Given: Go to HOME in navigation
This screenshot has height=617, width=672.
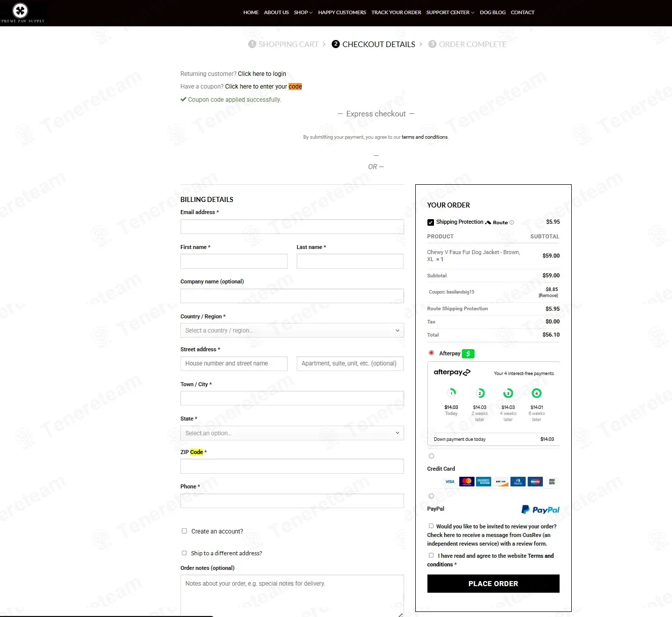Looking at the screenshot, I should coord(251,13).
